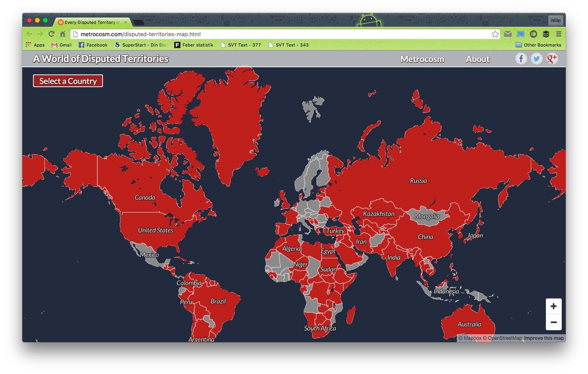This screenshot has width=588, height=374.
Task: Click the Australia map label
Action: [469, 324]
